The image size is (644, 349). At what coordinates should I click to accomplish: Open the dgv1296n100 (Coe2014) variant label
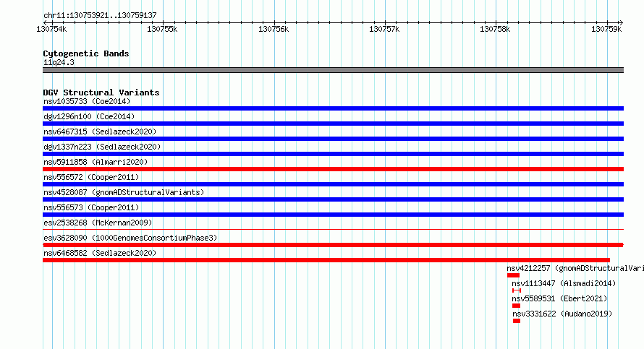89,116
